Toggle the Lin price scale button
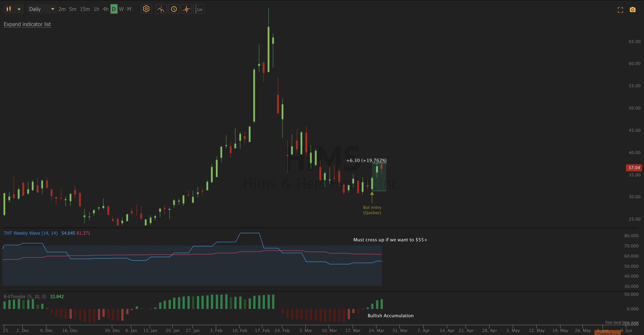 199,9
